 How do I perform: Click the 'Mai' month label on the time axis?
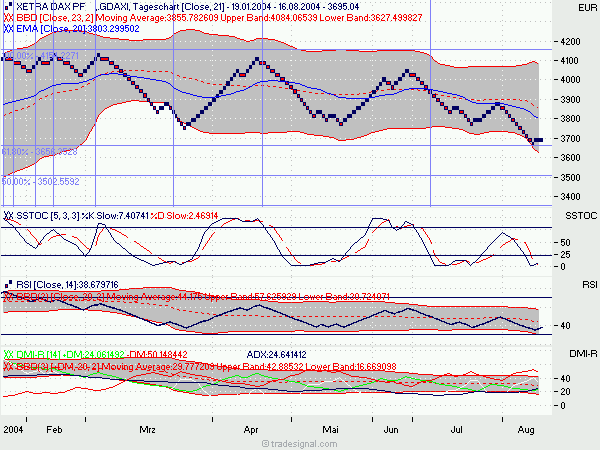(x=331, y=430)
